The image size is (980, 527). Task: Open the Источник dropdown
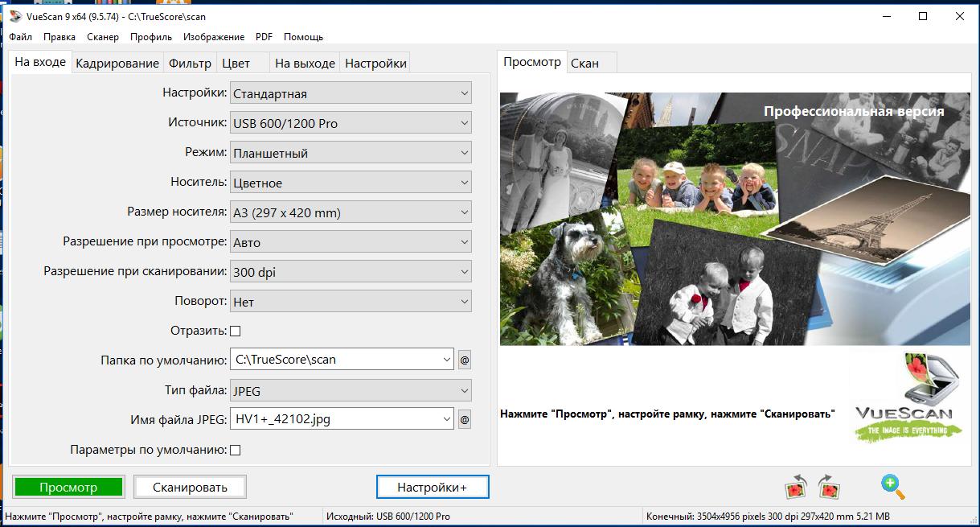coord(351,124)
